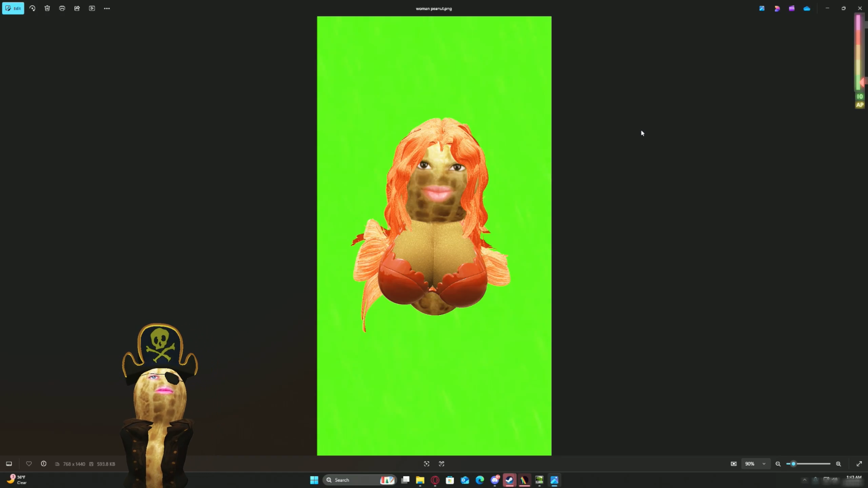Open the three-dots more options menu
The height and width of the screenshot is (488, 868).
(107, 8)
